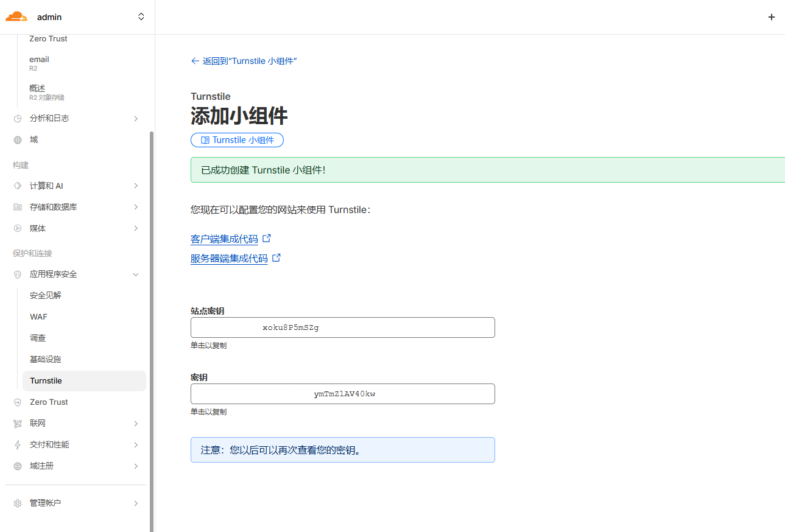The width and height of the screenshot is (785, 532).
Task: Open the 服务器端集成代码 link
Action: [229, 259]
